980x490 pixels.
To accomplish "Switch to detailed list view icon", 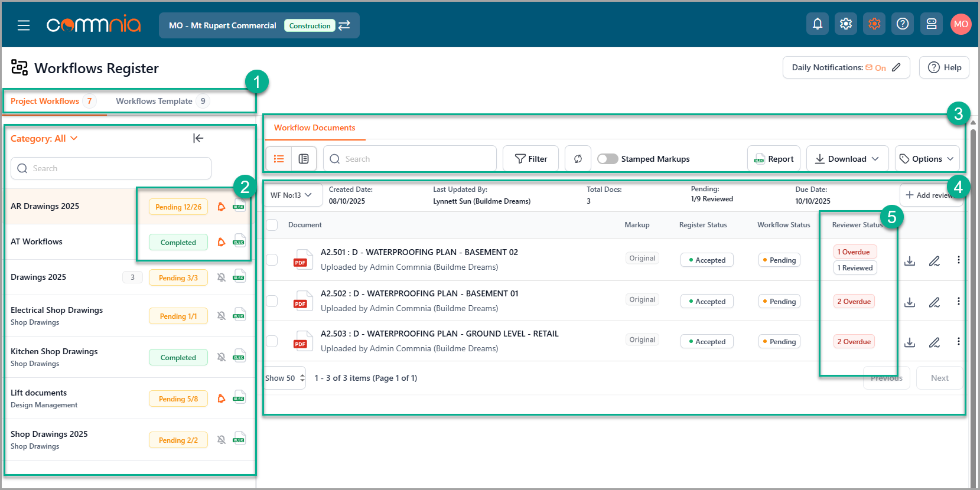I will [x=304, y=159].
